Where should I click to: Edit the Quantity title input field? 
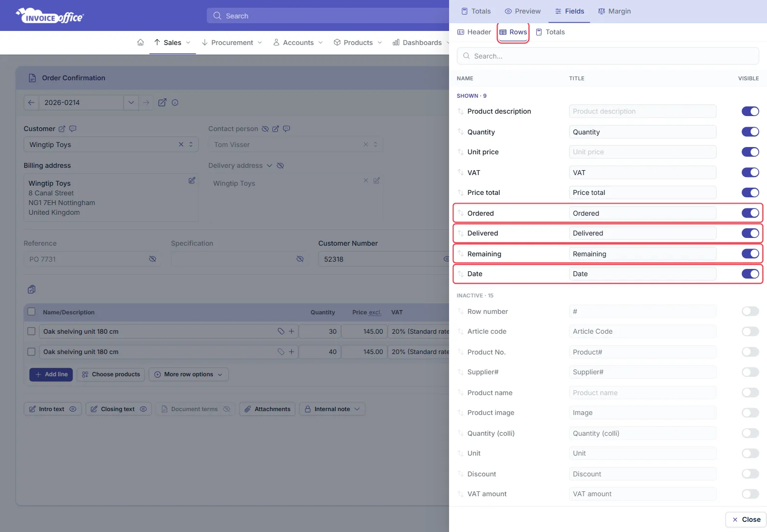pos(643,132)
